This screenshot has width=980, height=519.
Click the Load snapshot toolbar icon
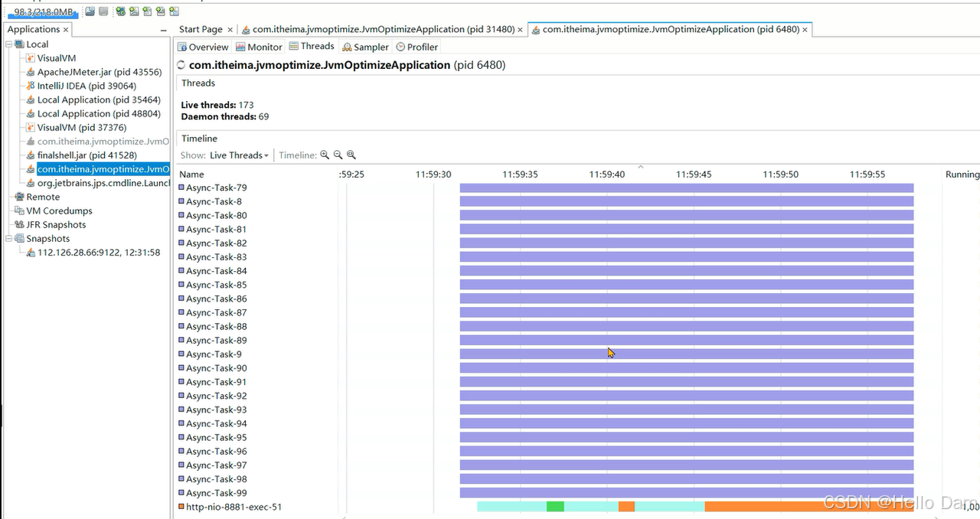(90, 11)
